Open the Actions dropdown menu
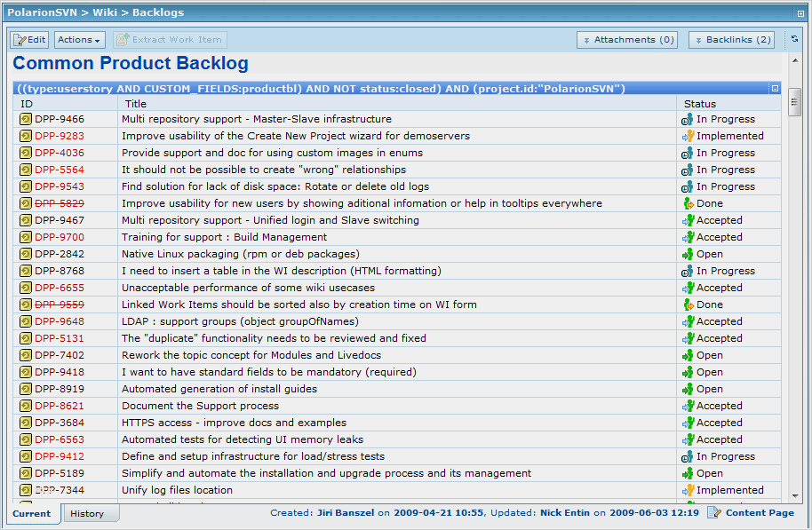This screenshot has width=812, height=530. (x=79, y=40)
